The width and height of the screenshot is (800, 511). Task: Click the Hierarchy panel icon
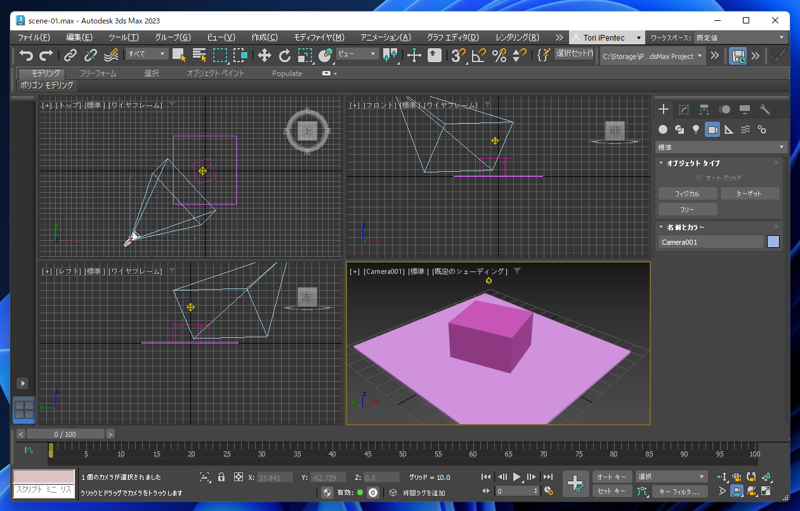pos(704,110)
